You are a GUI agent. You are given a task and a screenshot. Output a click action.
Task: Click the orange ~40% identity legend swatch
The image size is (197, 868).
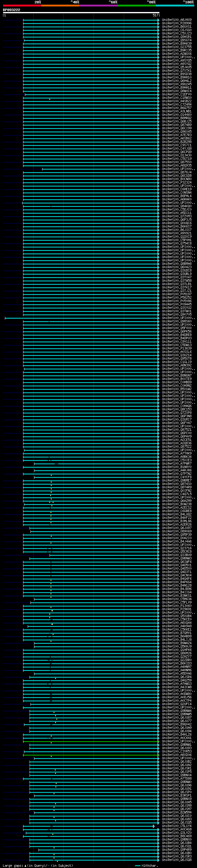[x=60, y=6]
